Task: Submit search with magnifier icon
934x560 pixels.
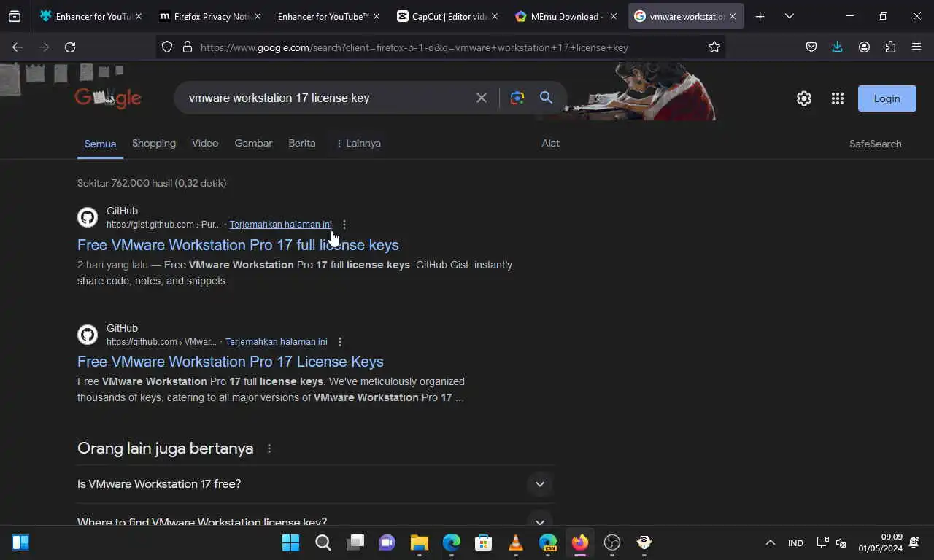Action: tap(546, 98)
